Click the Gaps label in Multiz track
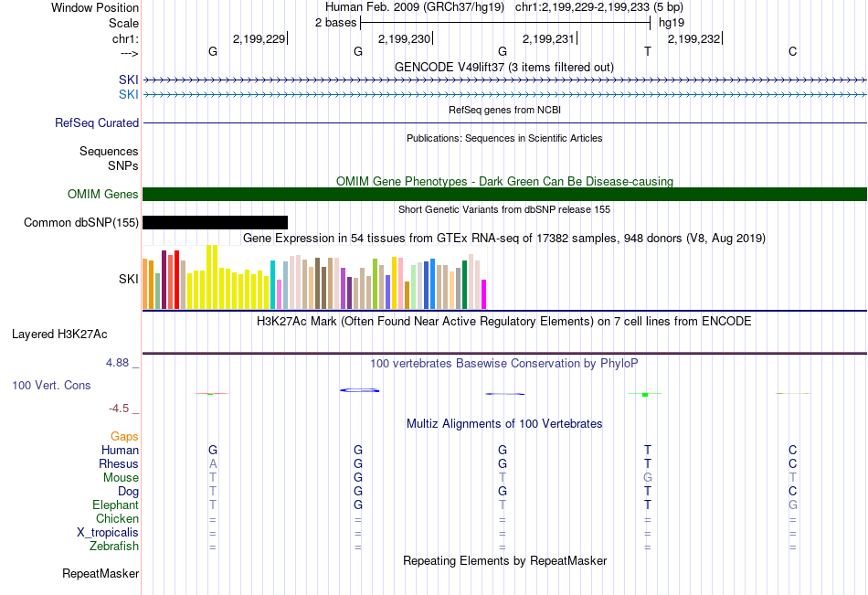The image size is (868, 595). click(124, 437)
